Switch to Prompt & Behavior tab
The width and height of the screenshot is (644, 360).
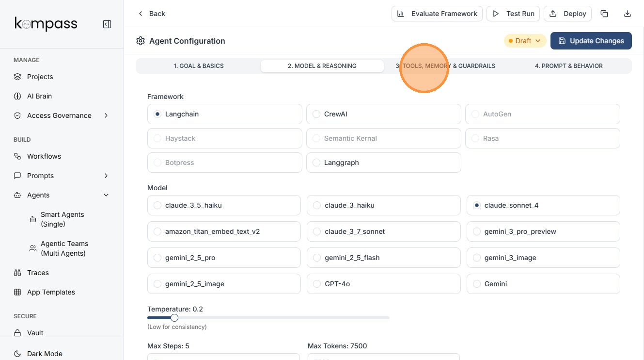coord(568,66)
